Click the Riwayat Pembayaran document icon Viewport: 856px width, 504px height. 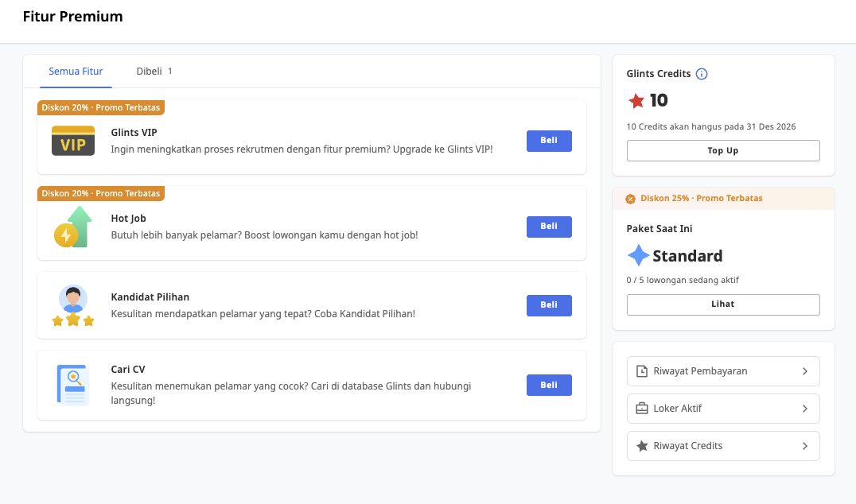coord(642,371)
